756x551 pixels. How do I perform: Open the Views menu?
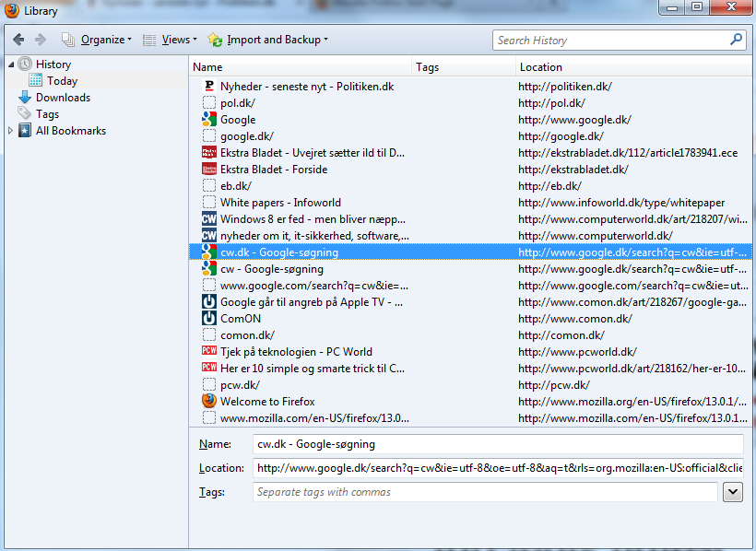tap(171, 40)
